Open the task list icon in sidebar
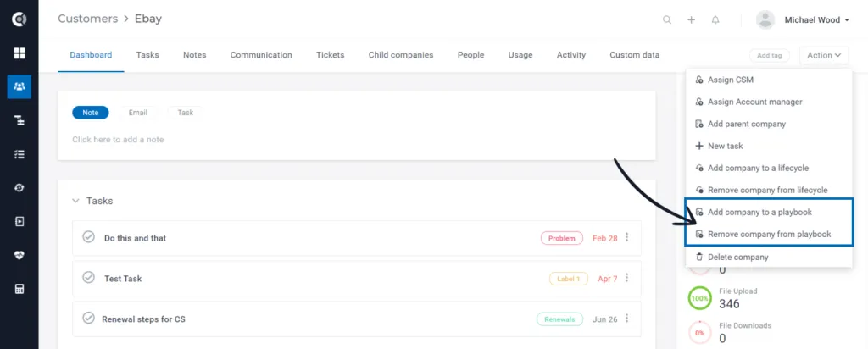Viewport: 868px width, 349px height. tap(19, 154)
